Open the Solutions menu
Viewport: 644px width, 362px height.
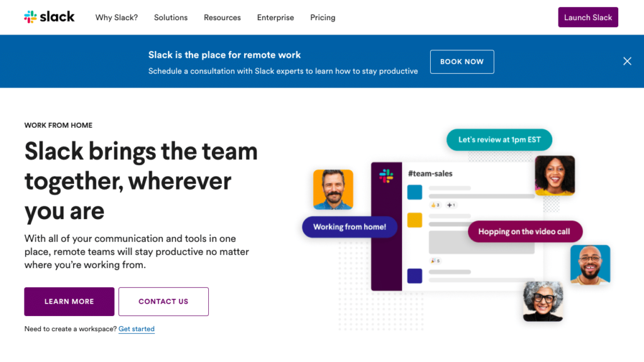pyautogui.click(x=171, y=18)
